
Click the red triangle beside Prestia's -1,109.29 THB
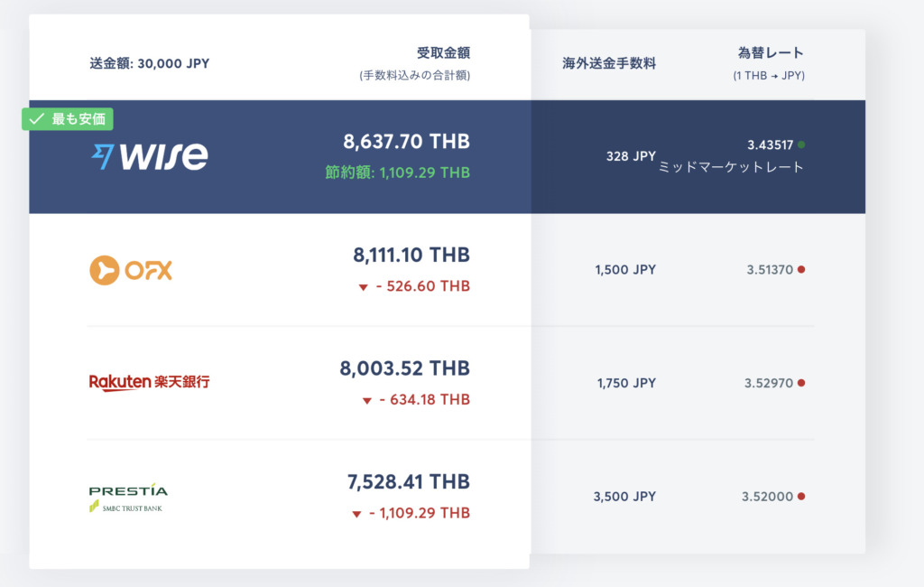pos(356,514)
